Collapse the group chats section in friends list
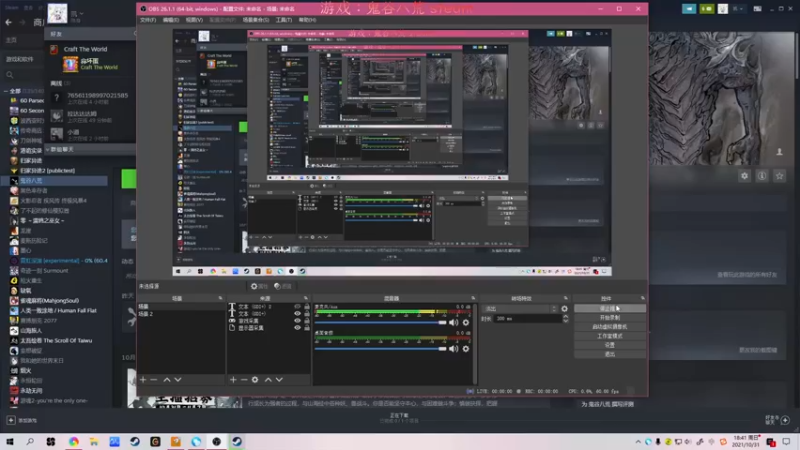 coord(47,149)
